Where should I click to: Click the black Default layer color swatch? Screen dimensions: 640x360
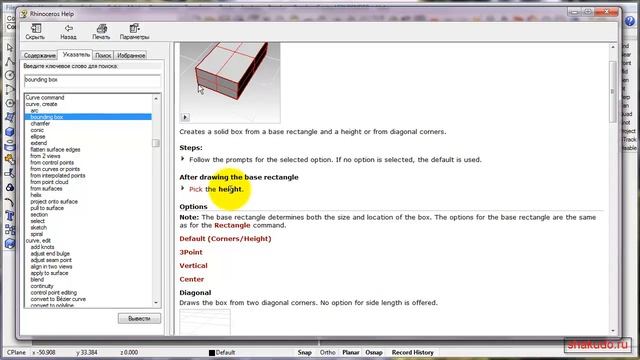point(212,353)
